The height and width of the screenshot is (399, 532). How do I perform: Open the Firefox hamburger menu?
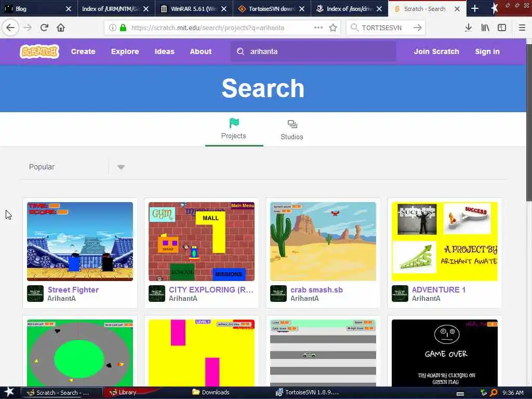pyautogui.click(x=522, y=28)
